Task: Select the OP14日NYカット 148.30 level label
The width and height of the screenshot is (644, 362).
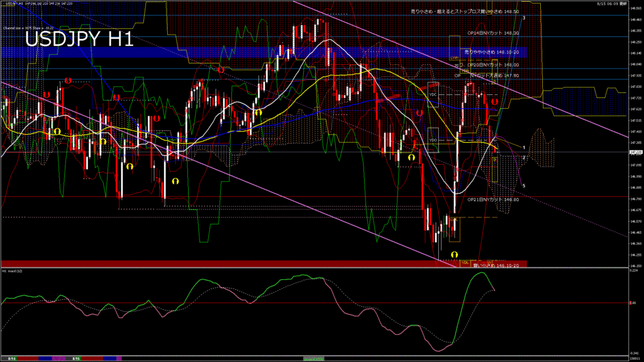Action: (493, 33)
